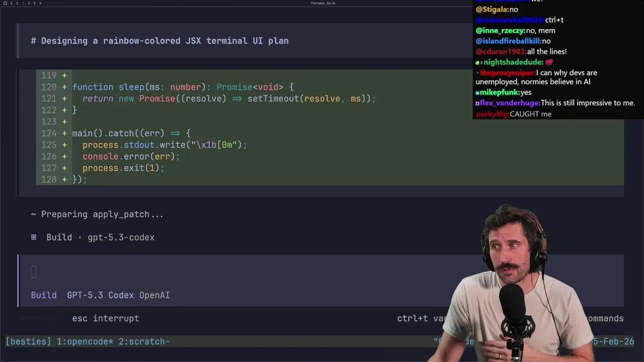Switch to workspace 3 in top bar
The height and width of the screenshot is (362, 644).
pyautogui.click(x=23, y=3)
